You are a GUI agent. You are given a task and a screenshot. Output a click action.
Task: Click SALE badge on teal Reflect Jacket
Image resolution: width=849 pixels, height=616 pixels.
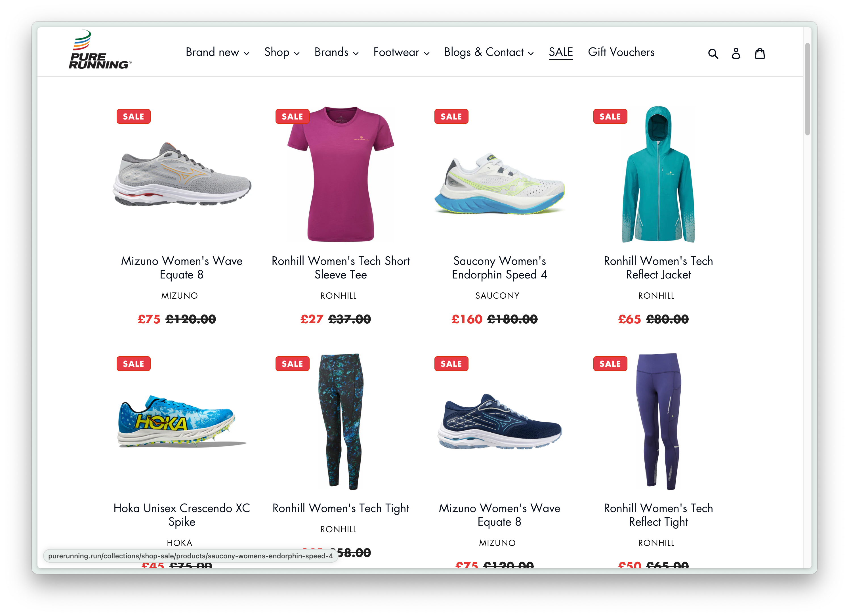[x=610, y=116]
